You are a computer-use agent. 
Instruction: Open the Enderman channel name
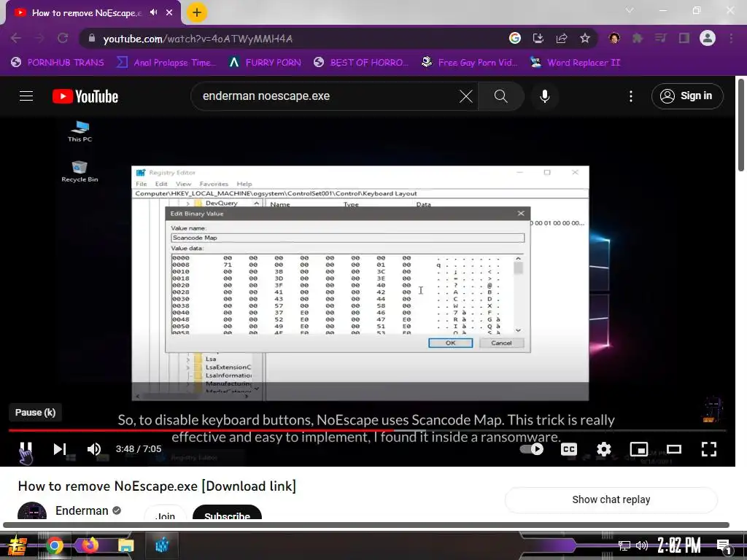[82, 510]
